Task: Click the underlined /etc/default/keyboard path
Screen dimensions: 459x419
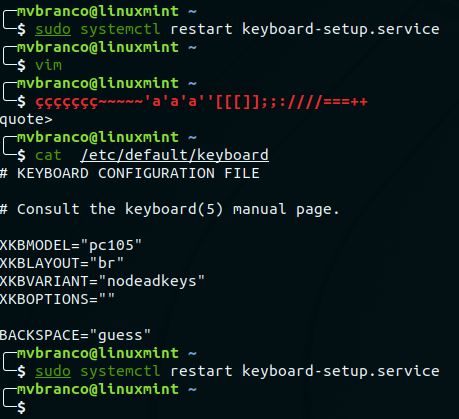Action: point(175,155)
